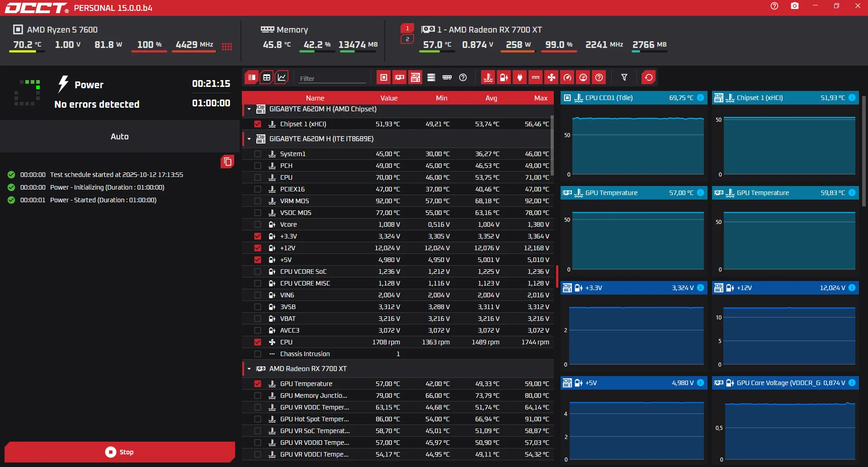The height and width of the screenshot is (467, 868).
Task: Sort the sensor table by Min column
Action: 442,98
